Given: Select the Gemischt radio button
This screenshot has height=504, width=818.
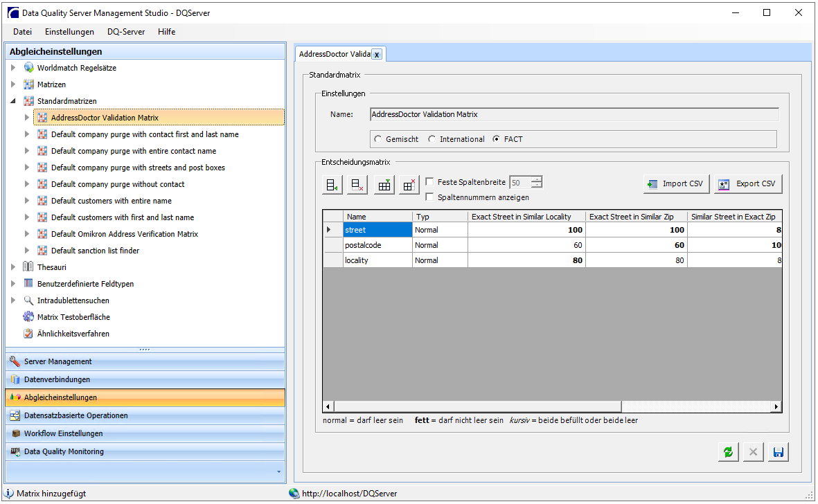Looking at the screenshot, I should [x=377, y=139].
